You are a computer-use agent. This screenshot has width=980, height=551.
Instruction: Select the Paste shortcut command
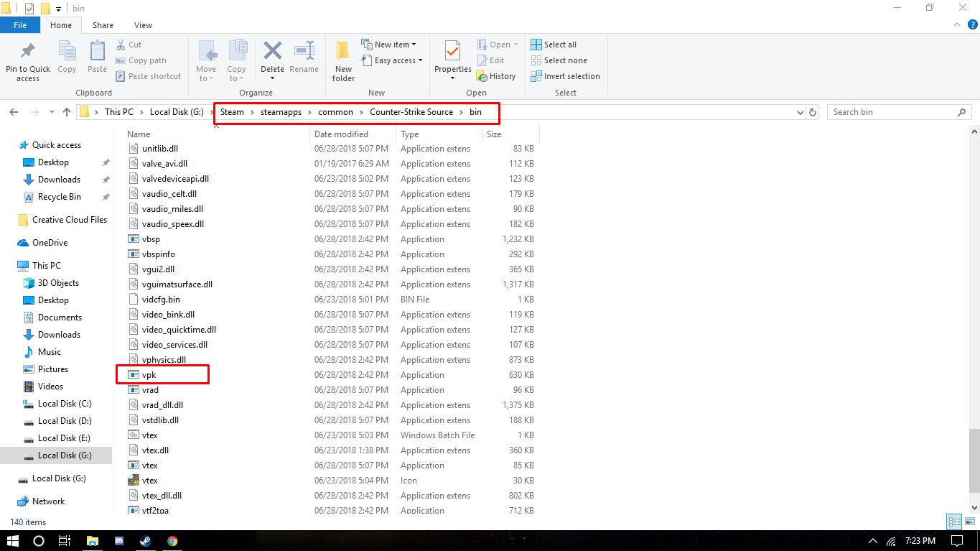[x=148, y=76]
